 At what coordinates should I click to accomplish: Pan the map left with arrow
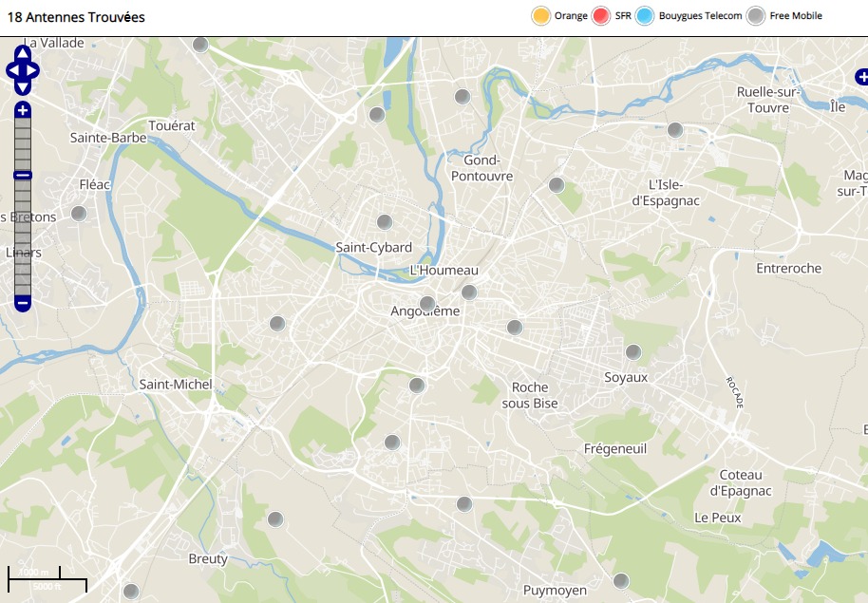[x=11, y=70]
